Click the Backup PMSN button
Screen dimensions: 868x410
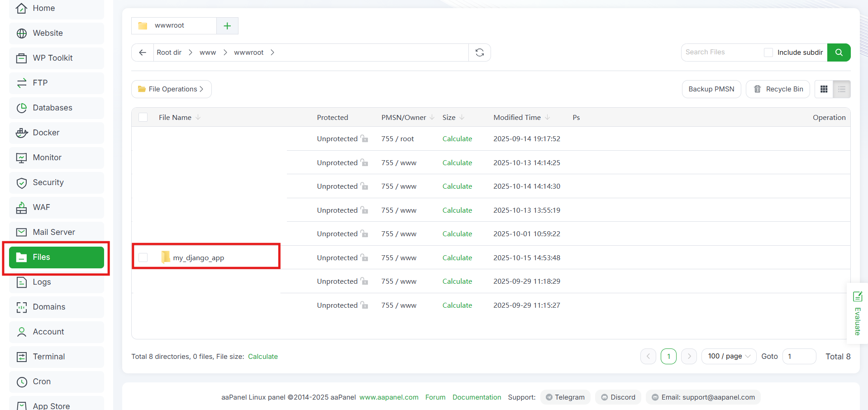point(711,89)
